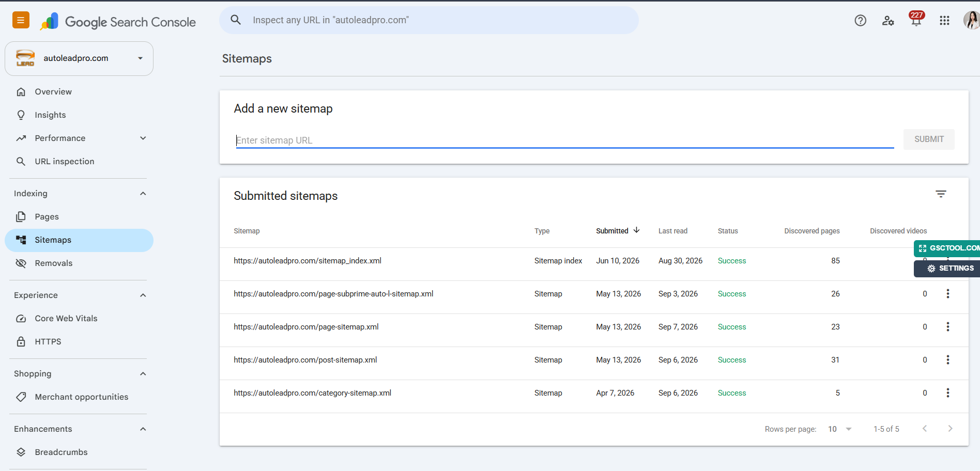
Task: Open more options for category-sitemap.xml
Action: [x=947, y=393]
